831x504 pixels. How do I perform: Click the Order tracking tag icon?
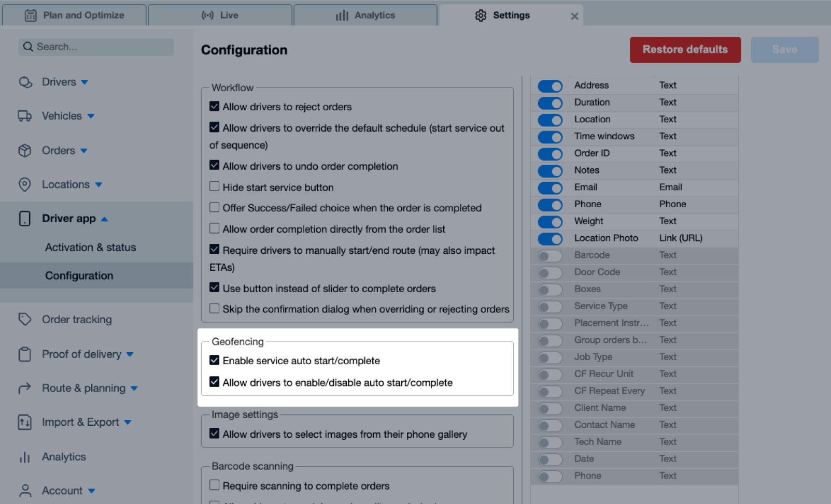pos(25,320)
